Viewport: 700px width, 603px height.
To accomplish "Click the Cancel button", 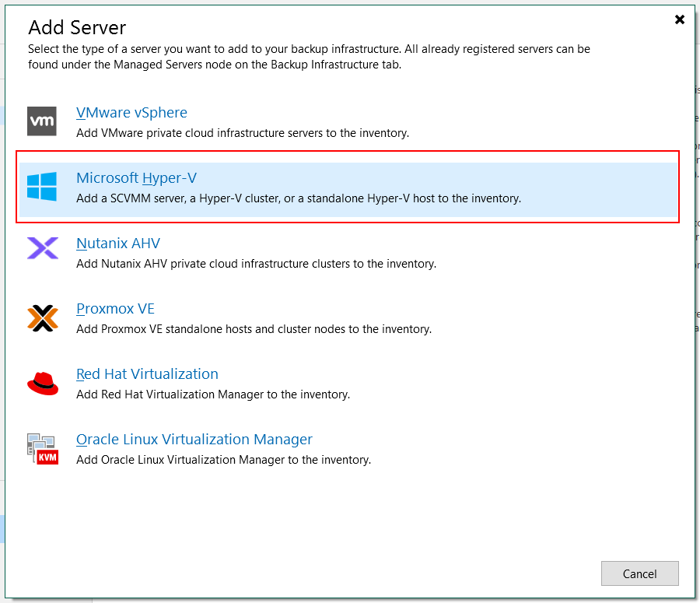I will click(x=640, y=573).
